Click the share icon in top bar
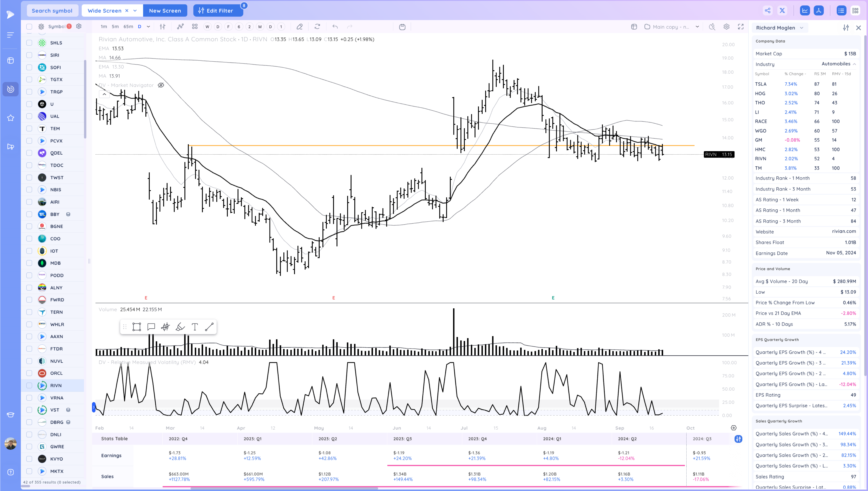Screen dimensions: 868x491 (x=768, y=10)
